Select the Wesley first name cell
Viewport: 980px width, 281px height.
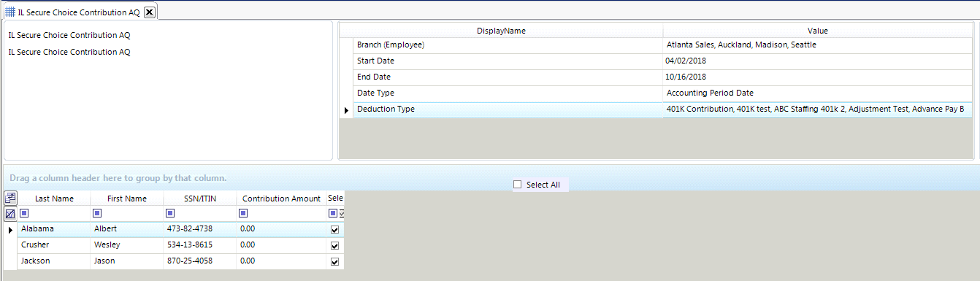(x=127, y=245)
